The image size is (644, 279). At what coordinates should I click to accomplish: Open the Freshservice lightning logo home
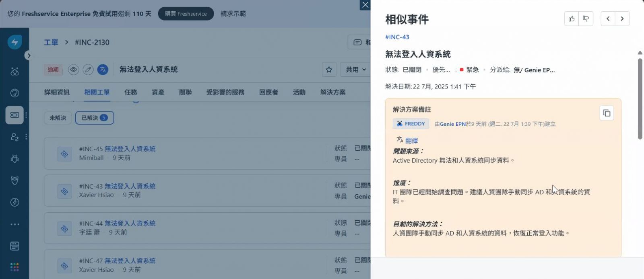15,42
